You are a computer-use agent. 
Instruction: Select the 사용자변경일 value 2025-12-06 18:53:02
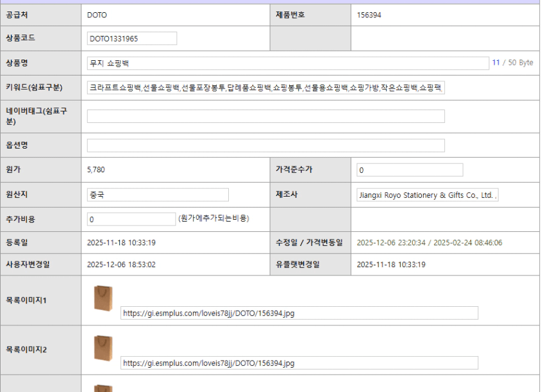[x=121, y=265]
